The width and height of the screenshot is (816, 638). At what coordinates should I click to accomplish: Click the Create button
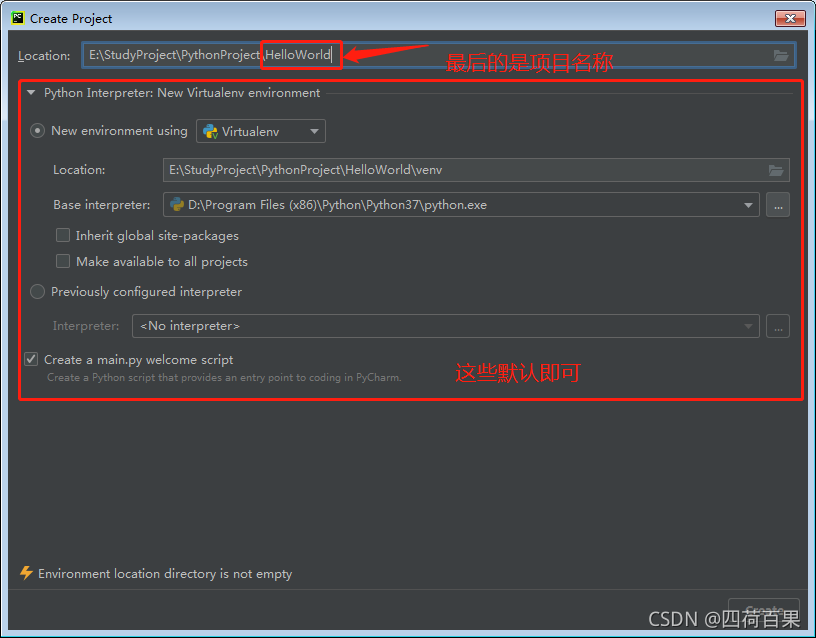click(763, 610)
